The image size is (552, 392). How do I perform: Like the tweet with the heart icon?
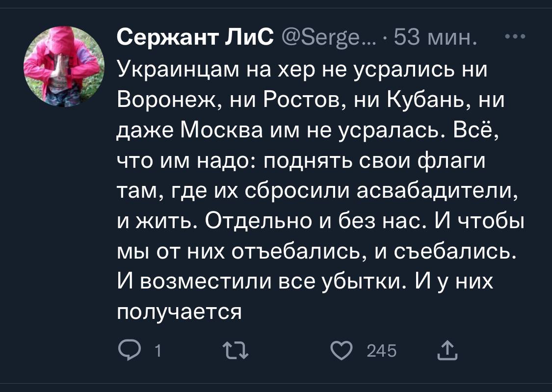[342, 350]
